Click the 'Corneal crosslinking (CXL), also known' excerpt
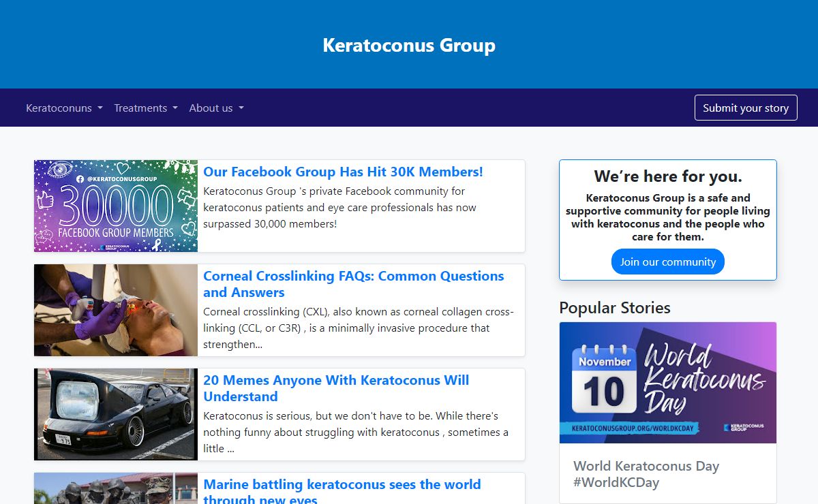Image resolution: width=818 pixels, height=504 pixels. tap(359, 328)
